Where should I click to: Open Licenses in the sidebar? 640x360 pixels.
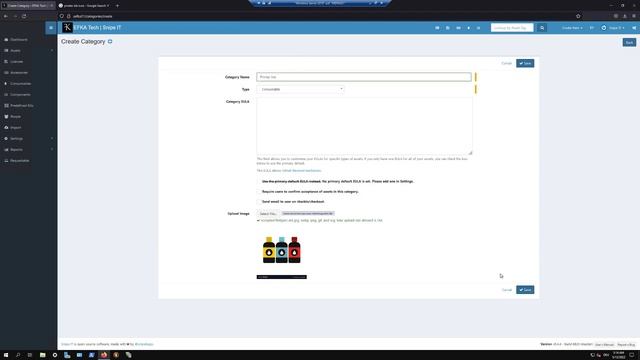pyautogui.click(x=16, y=62)
